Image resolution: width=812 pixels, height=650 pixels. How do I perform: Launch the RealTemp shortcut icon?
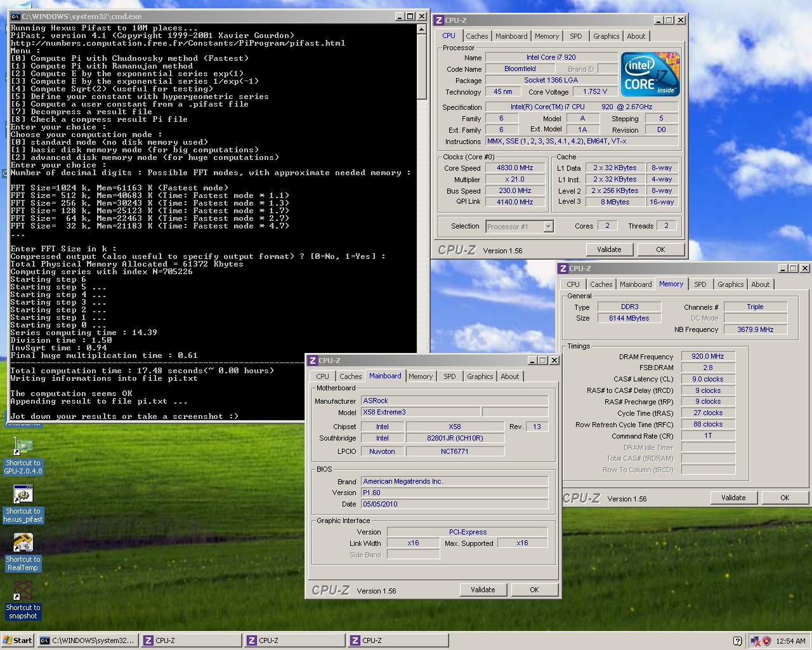tap(23, 552)
